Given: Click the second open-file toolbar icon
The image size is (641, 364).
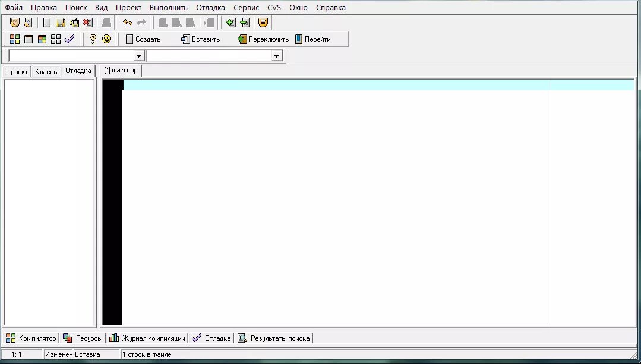Looking at the screenshot, I should point(28,23).
